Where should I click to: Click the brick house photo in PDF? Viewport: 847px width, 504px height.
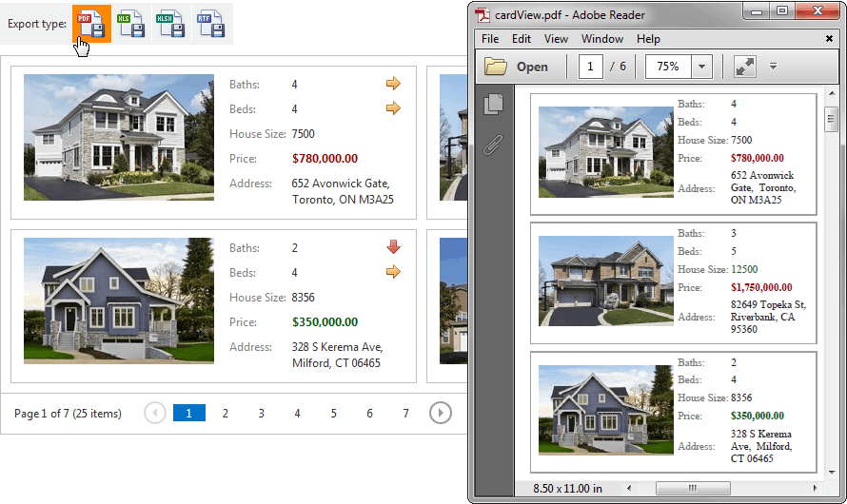606,281
